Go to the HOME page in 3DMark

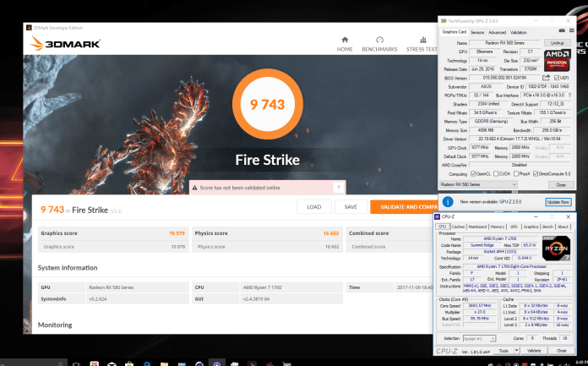point(345,44)
